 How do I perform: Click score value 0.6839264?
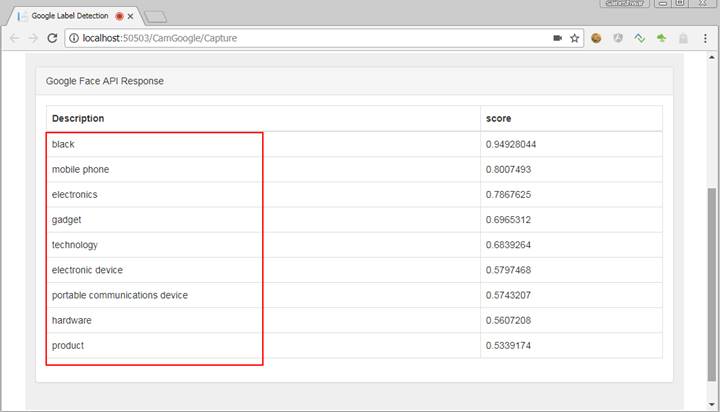click(x=508, y=245)
